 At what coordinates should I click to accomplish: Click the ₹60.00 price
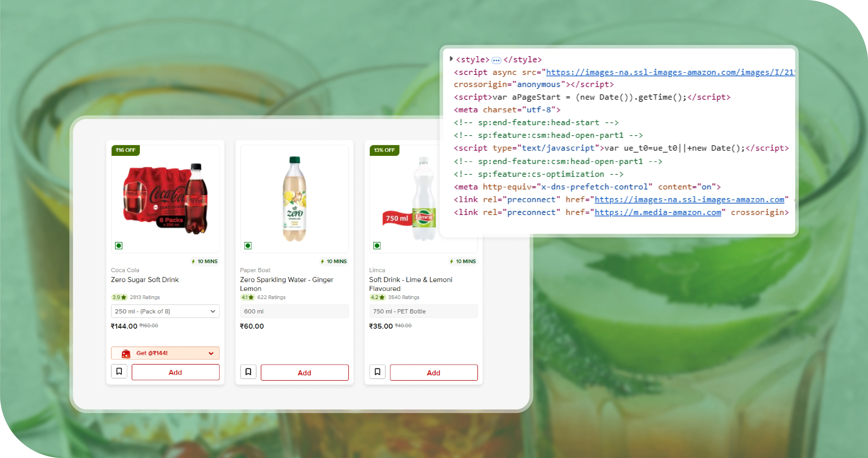click(252, 326)
